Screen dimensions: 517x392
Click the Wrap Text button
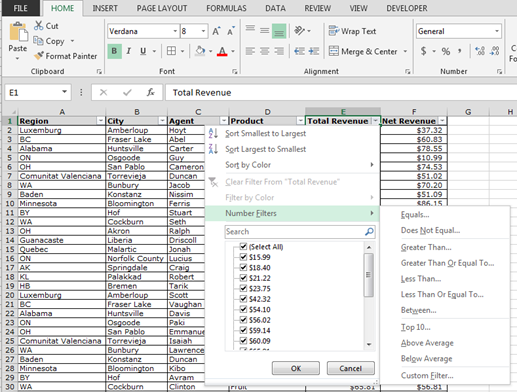(x=352, y=31)
